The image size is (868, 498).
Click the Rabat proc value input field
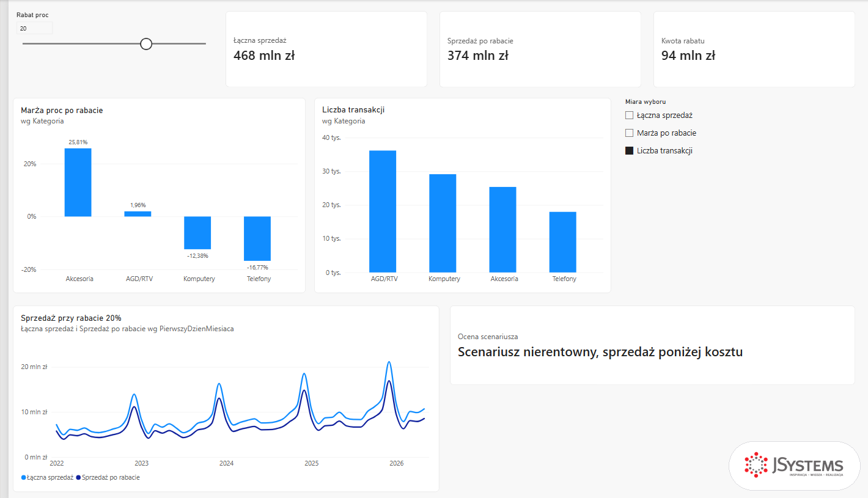[x=34, y=28]
